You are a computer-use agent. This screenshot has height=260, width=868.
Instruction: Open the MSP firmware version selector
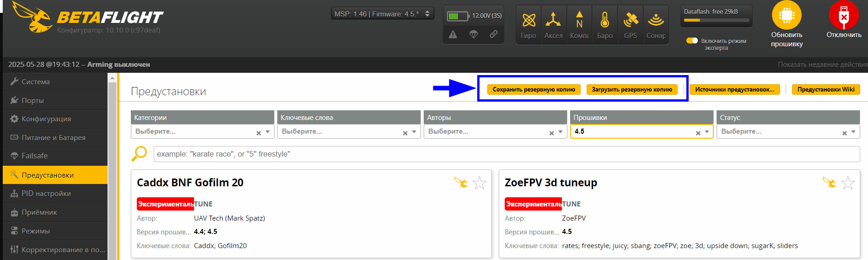(383, 14)
